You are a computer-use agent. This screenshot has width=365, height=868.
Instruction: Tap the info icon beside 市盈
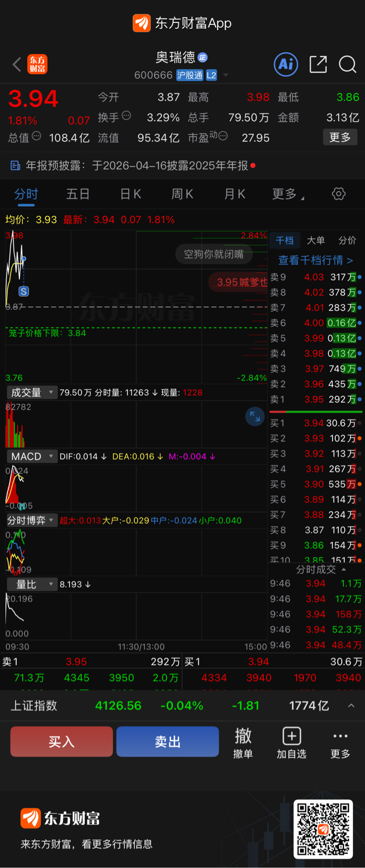pyautogui.click(x=223, y=136)
